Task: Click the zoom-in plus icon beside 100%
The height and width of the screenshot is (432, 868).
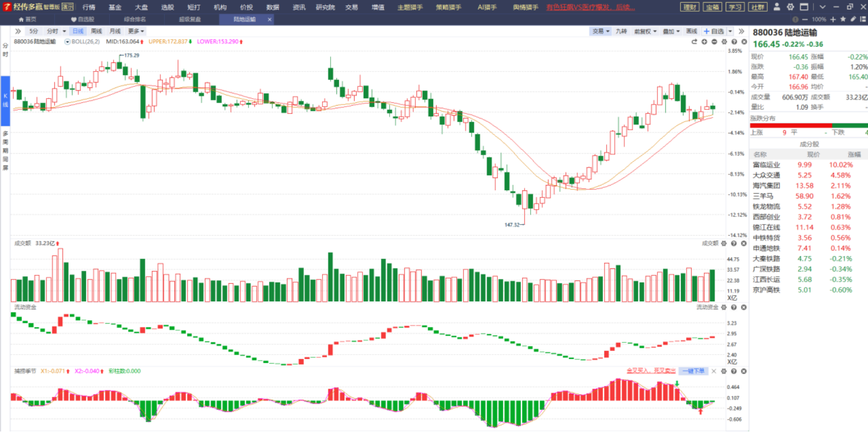Action: click(833, 19)
